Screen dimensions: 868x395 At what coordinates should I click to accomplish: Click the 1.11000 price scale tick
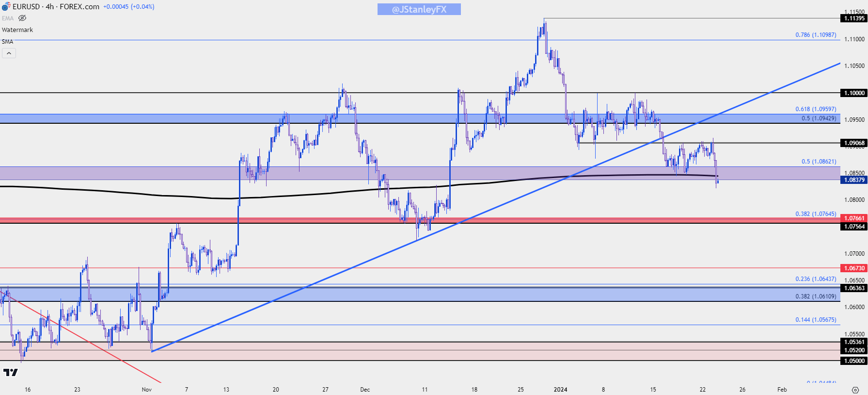tap(854, 39)
